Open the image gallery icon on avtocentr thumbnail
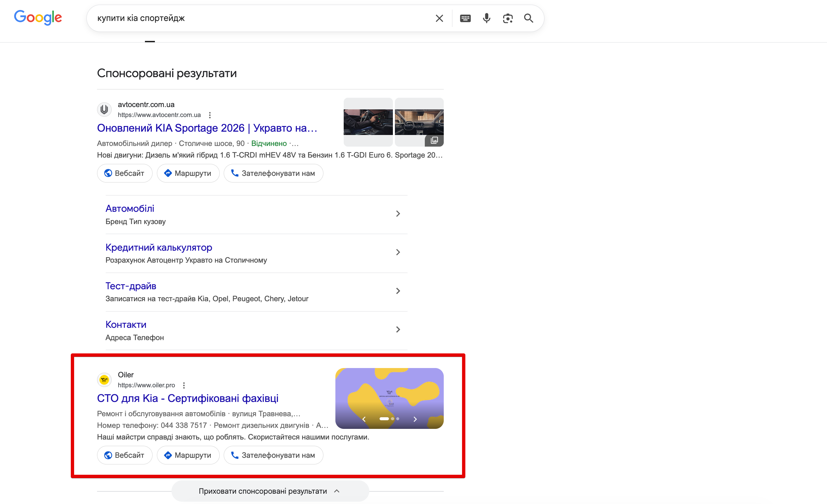 434,140
